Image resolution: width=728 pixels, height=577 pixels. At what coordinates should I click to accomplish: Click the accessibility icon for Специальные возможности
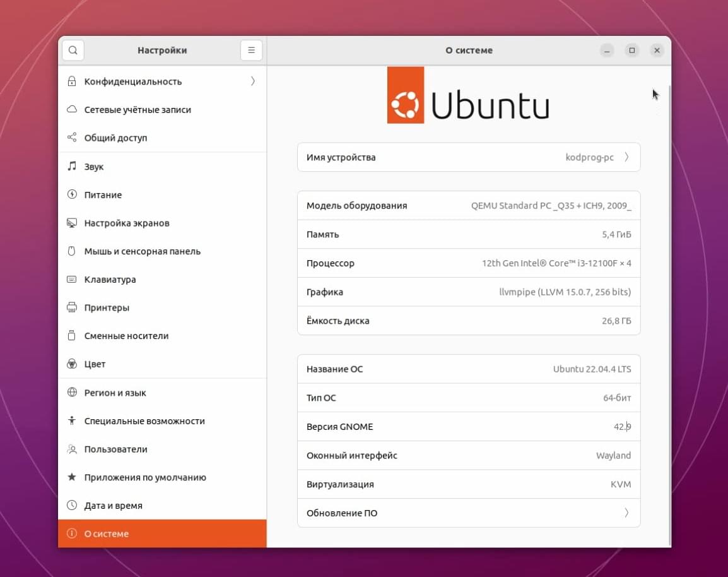tap(72, 420)
